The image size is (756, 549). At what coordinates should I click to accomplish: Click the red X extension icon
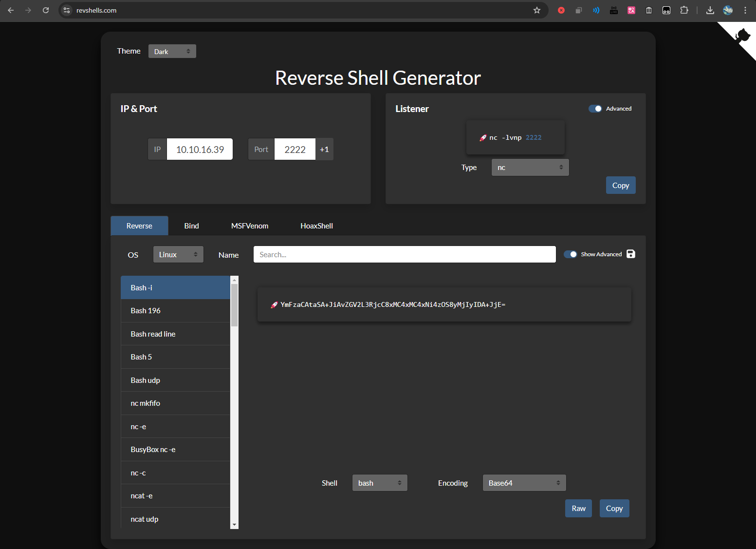pos(561,10)
